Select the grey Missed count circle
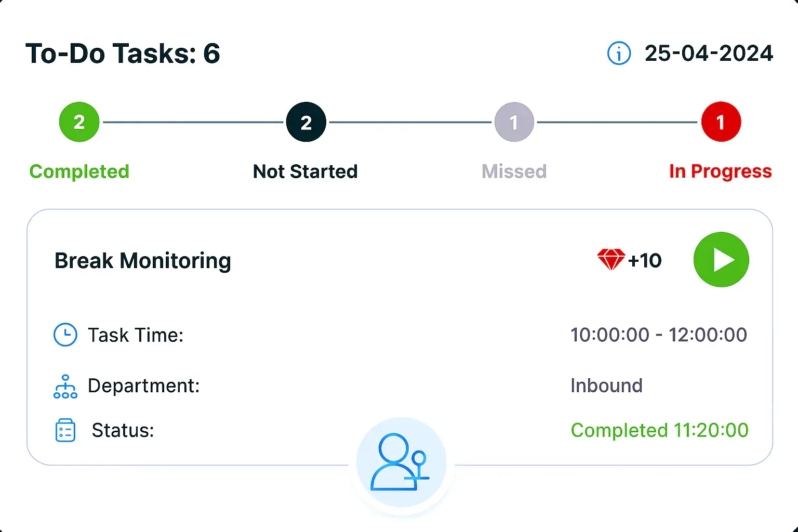798x532 pixels. click(514, 122)
